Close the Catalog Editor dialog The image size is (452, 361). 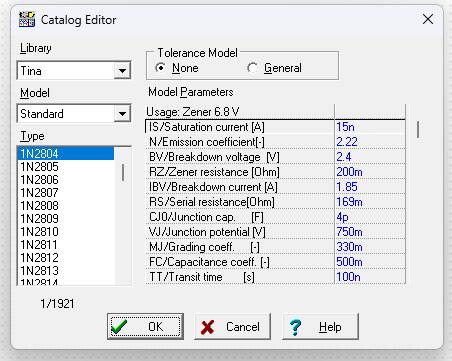[x=428, y=19]
